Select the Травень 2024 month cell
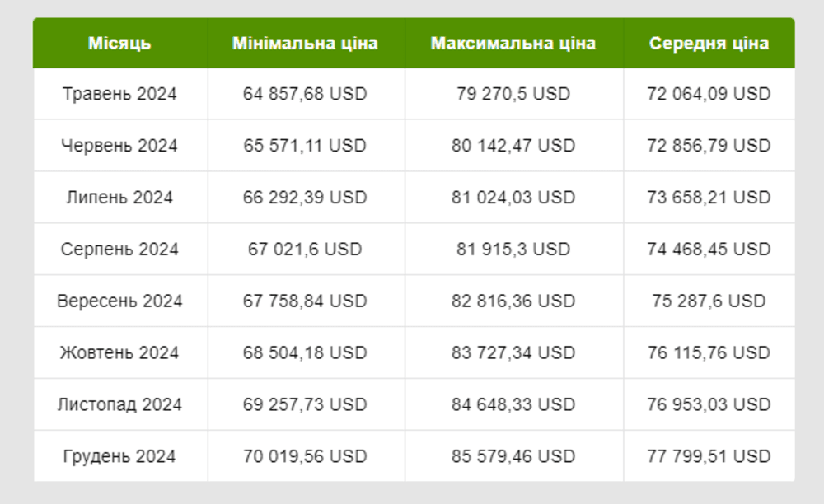Viewport: 824px width, 504px height. tap(119, 94)
